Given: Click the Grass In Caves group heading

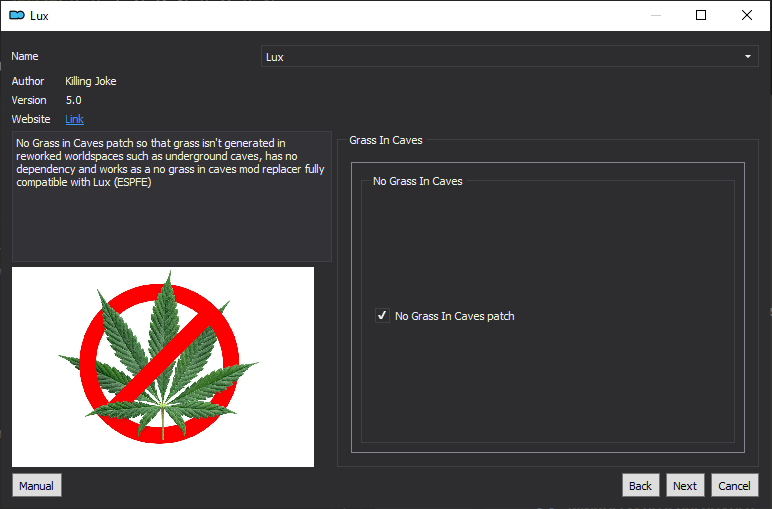Looking at the screenshot, I should point(386,140).
